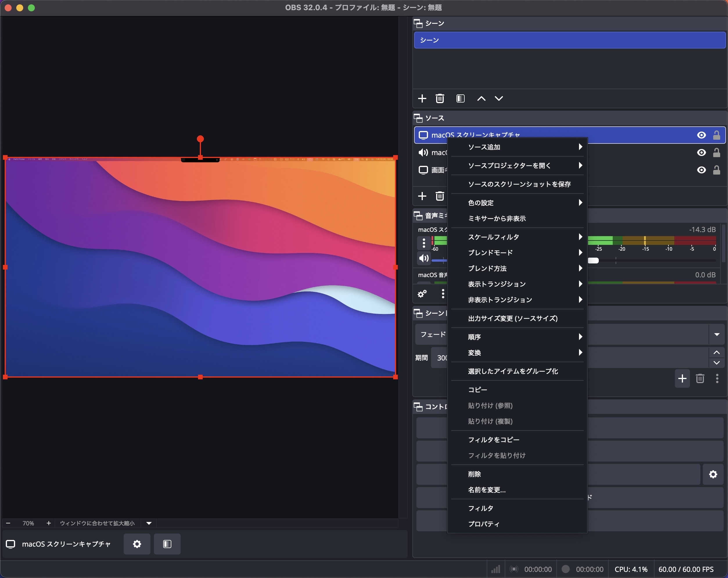728x578 pixels.
Task: Open the preview scaling dropdown arrow
Action: (149, 523)
